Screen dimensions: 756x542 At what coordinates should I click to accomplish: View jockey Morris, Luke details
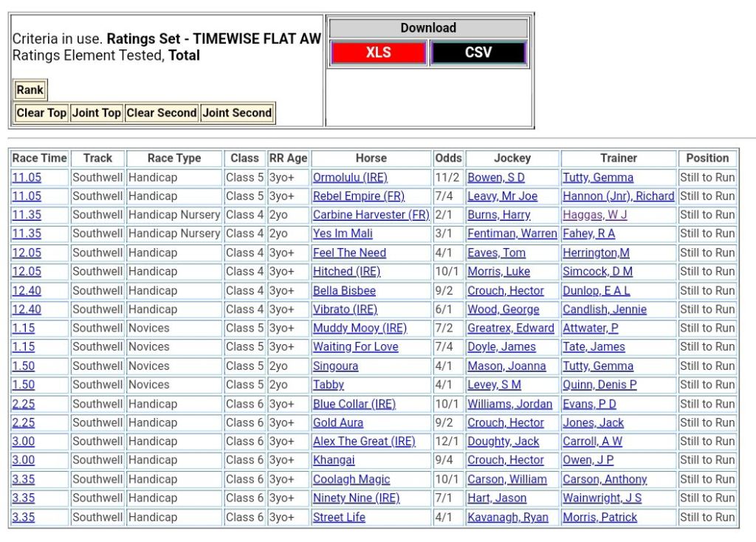coord(498,271)
